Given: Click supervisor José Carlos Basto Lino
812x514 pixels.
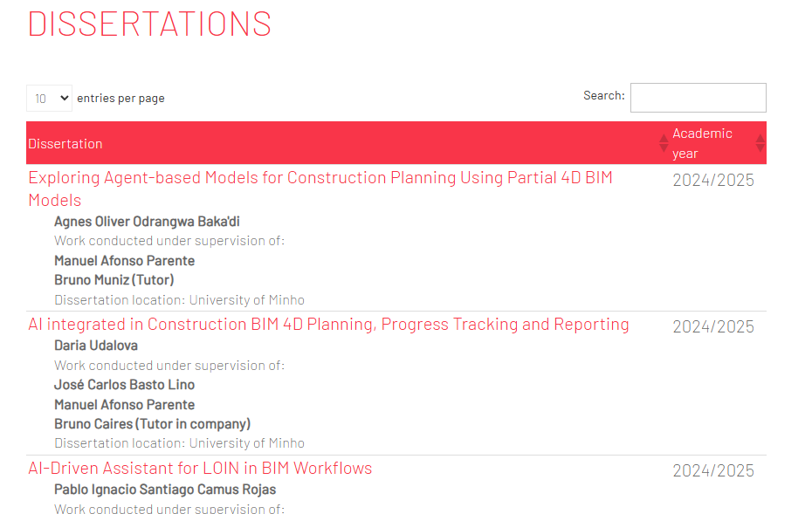Looking at the screenshot, I should (124, 385).
